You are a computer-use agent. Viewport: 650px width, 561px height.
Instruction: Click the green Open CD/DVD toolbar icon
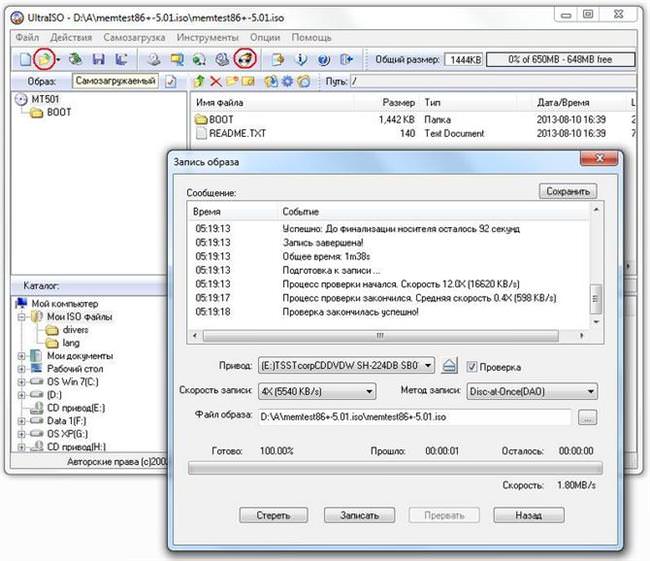[x=75, y=59]
